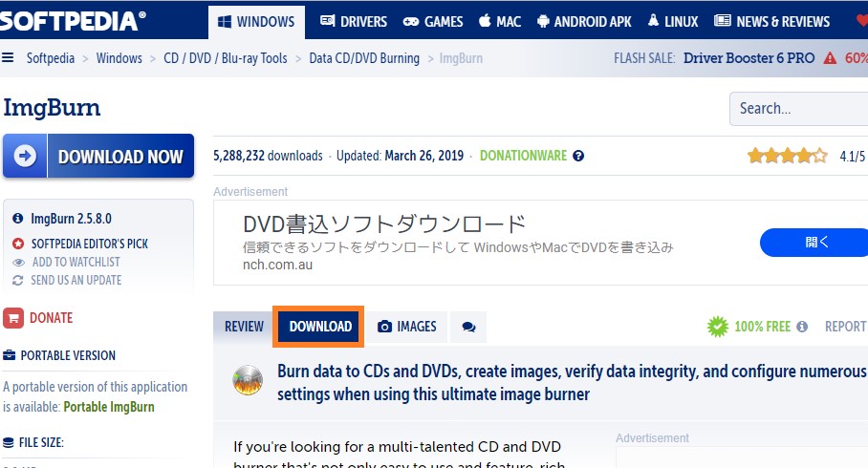Switch to the IMAGES tab
Viewport: 868px width, 468px height.
407,327
